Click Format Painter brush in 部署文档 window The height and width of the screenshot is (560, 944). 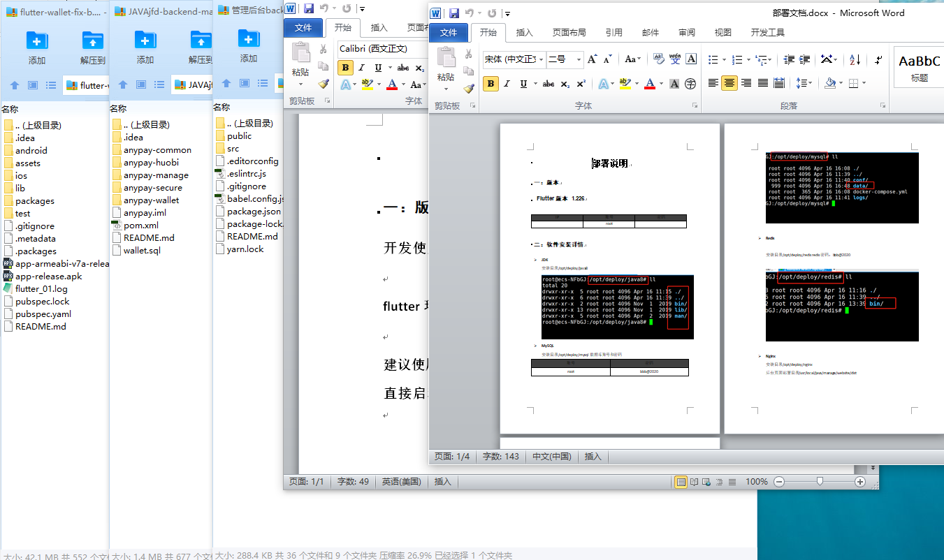[468, 88]
